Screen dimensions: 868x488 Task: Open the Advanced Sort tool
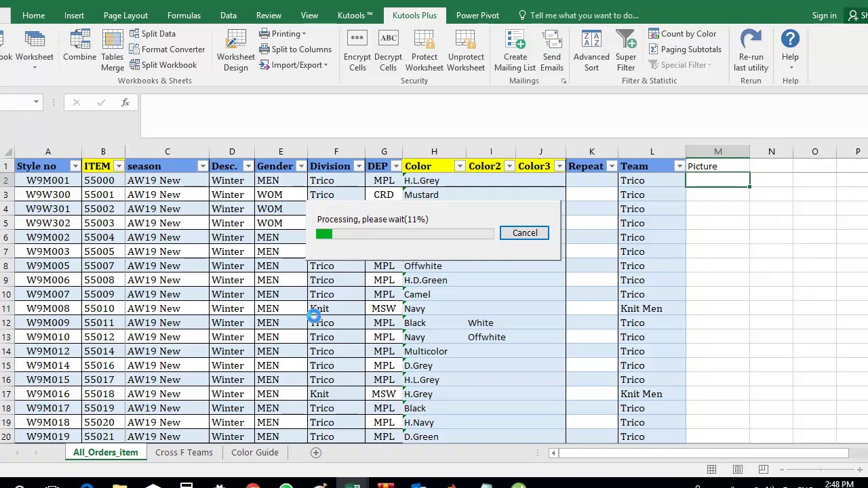[x=591, y=51]
